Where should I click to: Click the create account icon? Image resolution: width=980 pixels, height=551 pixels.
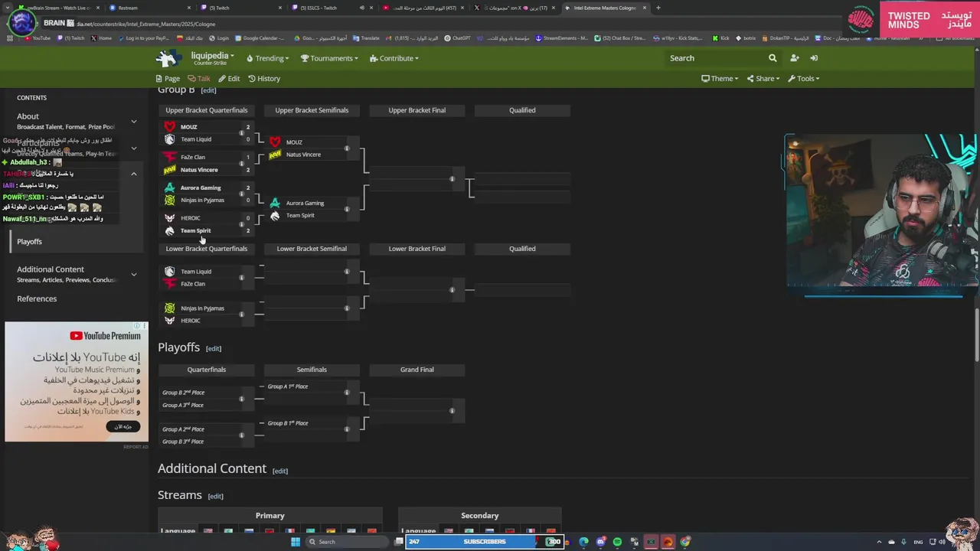795,58
